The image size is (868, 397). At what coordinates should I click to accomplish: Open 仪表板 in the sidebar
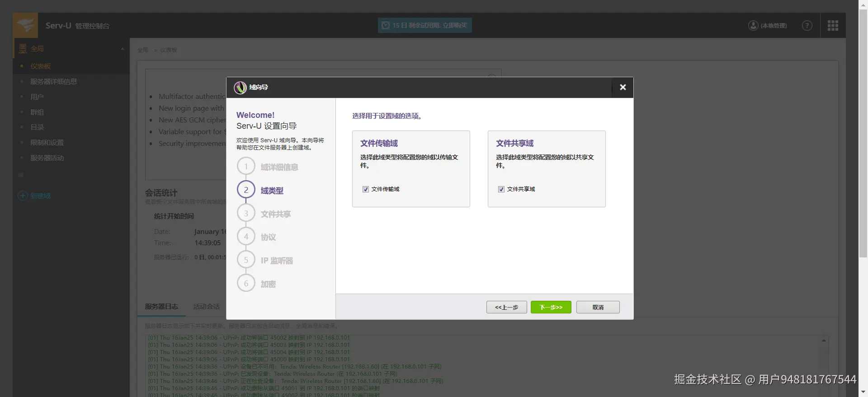(x=40, y=66)
